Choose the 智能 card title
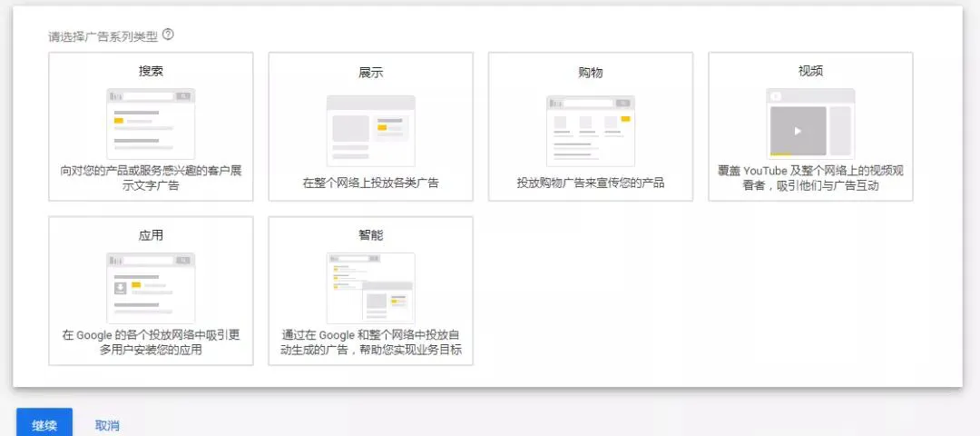 370,235
